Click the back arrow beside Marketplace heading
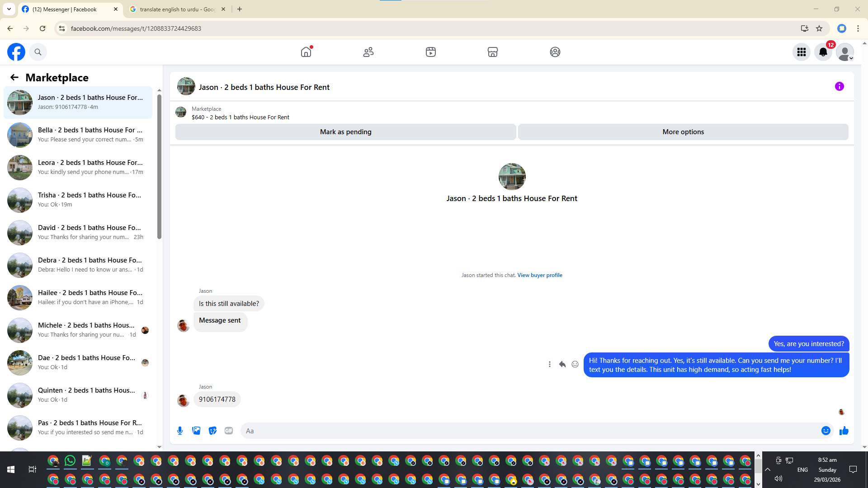The width and height of the screenshot is (868, 488). point(14,78)
